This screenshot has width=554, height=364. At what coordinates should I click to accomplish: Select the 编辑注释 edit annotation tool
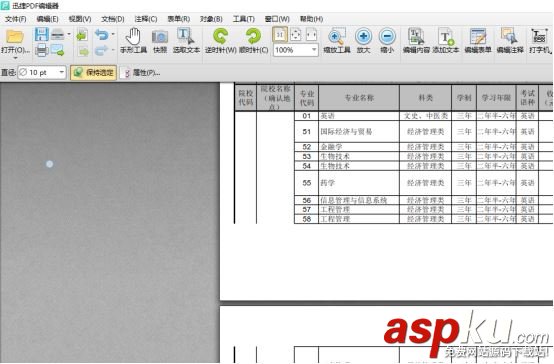510,41
